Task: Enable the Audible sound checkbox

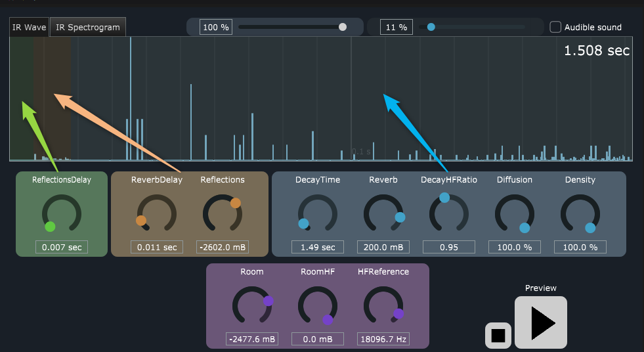Action: click(x=555, y=27)
